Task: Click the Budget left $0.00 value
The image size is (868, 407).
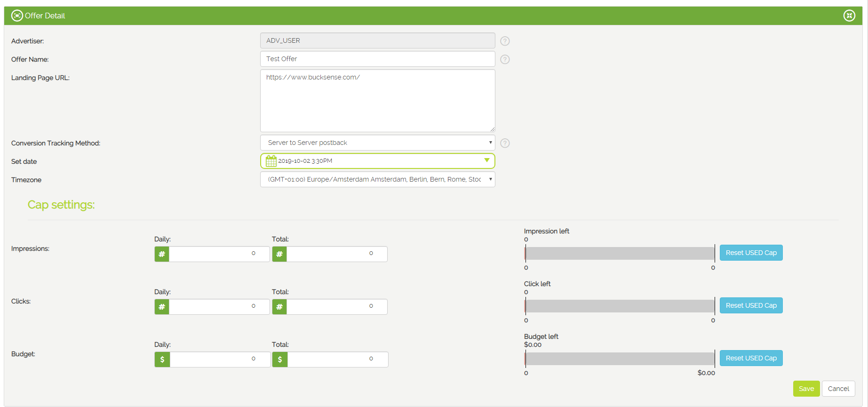Action: pyautogui.click(x=533, y=345)
